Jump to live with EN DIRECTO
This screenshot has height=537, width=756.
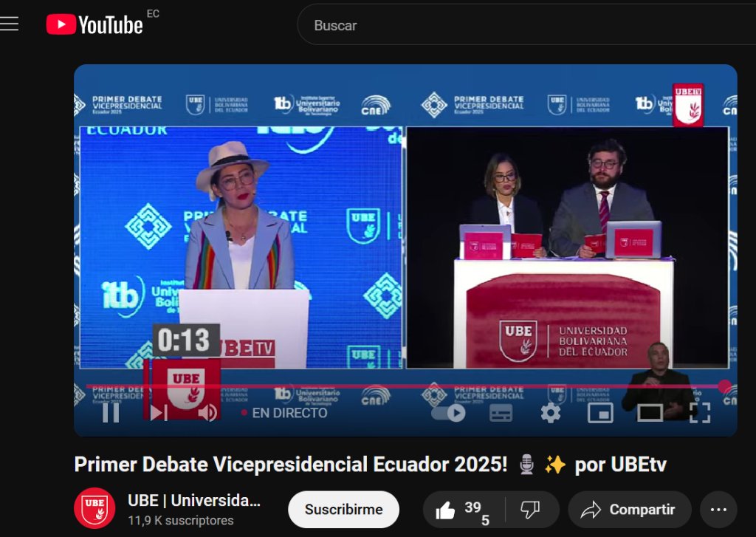click(284, 413)
